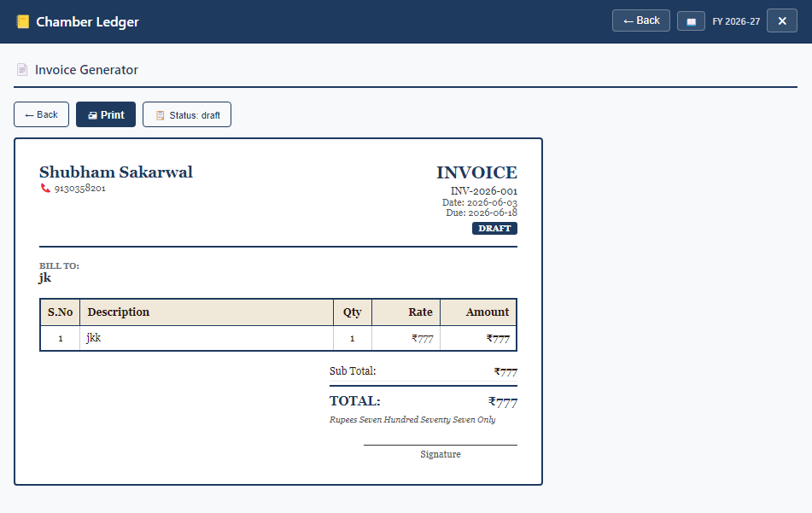Click the DRAFT status badge
The image size is (812, 513).
pyautogui.click(x=494, y=228)
